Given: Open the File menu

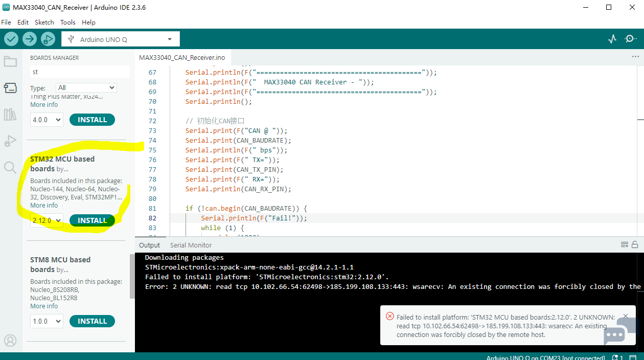Looking at the screenshot, I should point(6,22).
